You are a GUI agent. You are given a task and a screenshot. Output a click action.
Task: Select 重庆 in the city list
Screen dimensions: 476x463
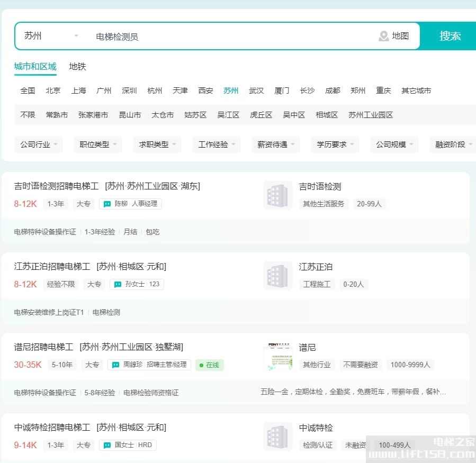[x=383, y=90]
